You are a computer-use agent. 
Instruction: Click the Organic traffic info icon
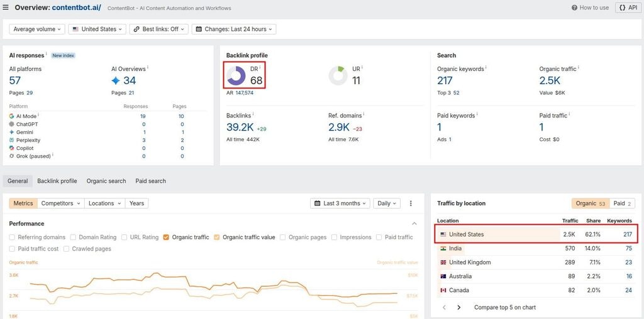point(579,67)
